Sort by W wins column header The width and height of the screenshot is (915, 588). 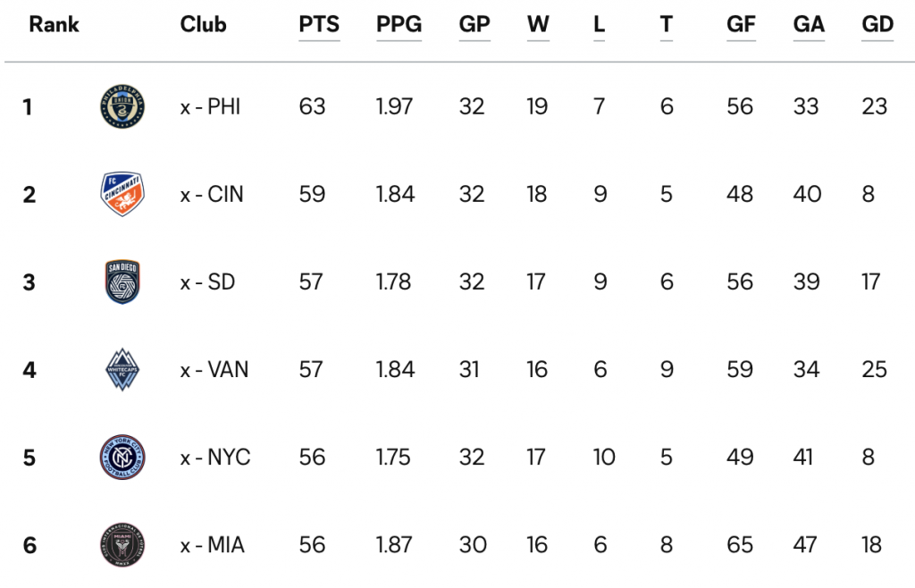pyautogui.click(x=538, y=24)
